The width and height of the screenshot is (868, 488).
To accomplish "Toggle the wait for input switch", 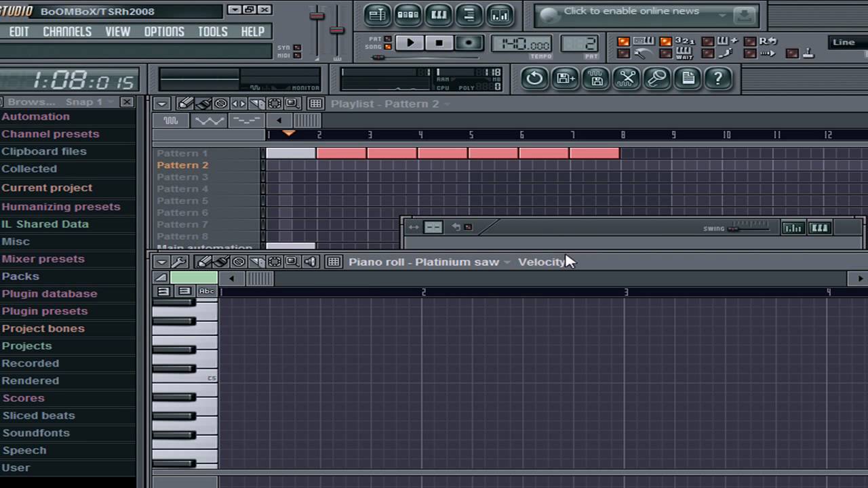I will 665,54.
